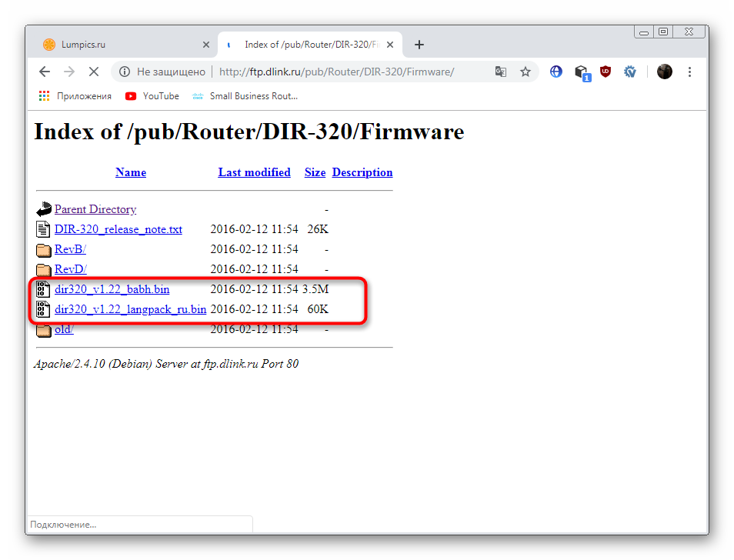Open YouTube bookmark
Image resolution: width=734 pixels, height=560 pixels.
152,96
